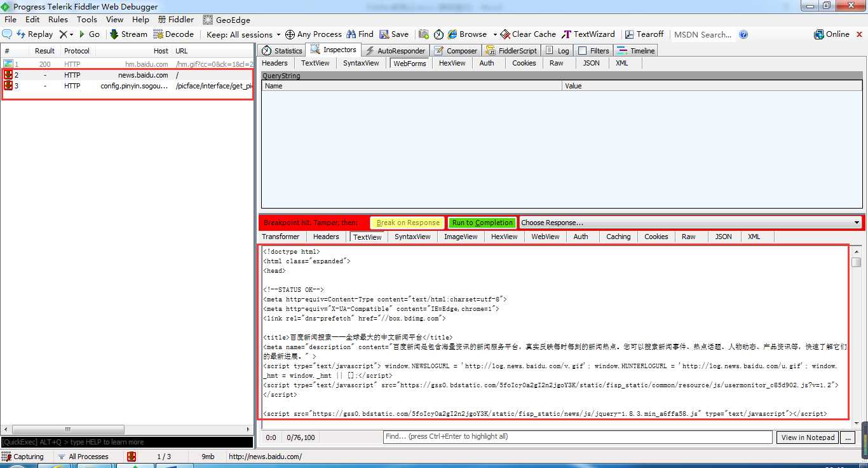The height and width of the screenshot is (468, 868).
Task: Click the All Processes status filter
Action: 83,457
